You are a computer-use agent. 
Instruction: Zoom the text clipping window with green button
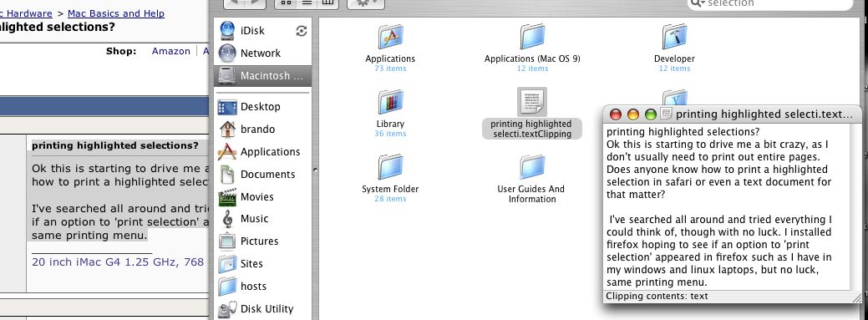coord(651,114)
